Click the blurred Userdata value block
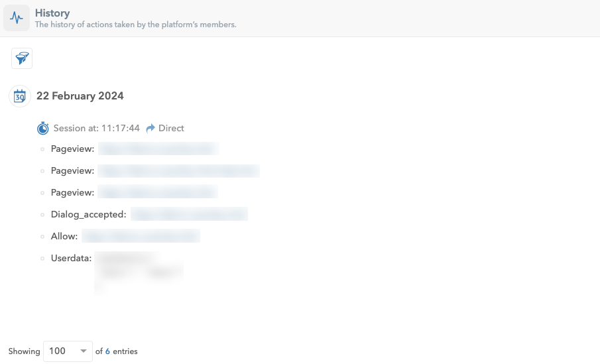 point(139,273)
